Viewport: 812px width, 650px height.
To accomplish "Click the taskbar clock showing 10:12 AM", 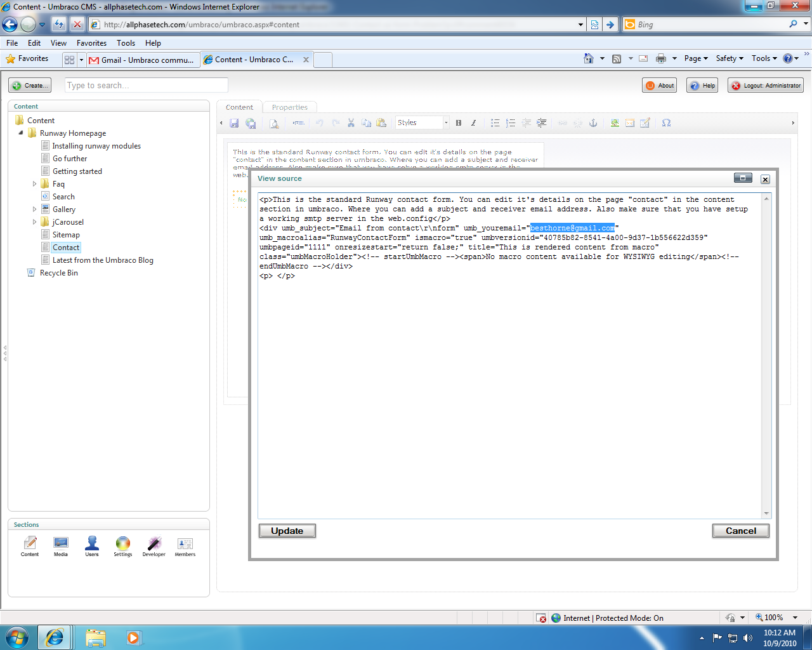I will (x=780, y=638).
